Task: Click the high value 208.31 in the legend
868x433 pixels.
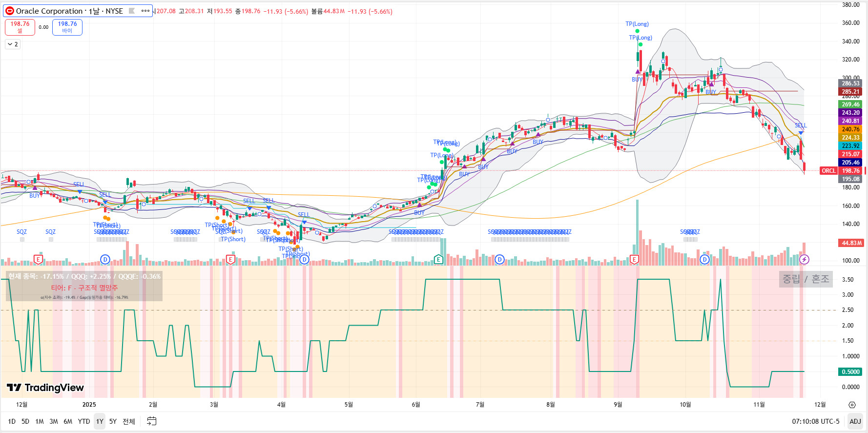Action: [194, 11]
